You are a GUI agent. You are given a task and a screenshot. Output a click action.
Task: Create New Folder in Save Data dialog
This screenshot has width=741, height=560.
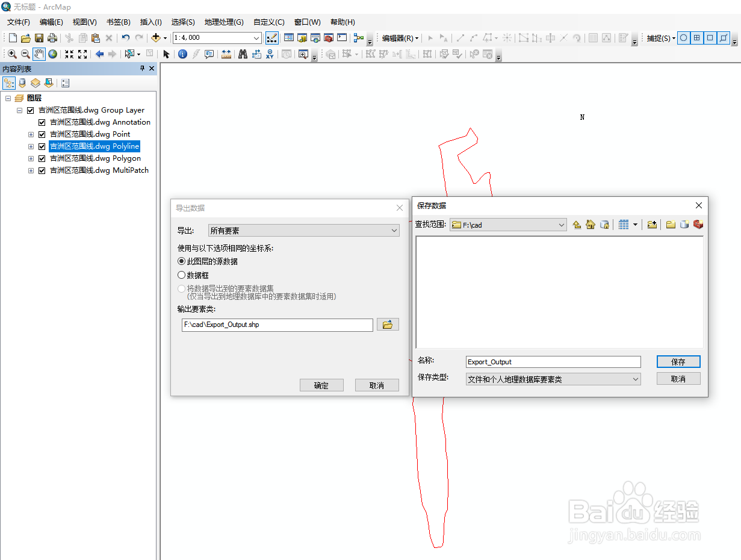click(x=671, y=225)
